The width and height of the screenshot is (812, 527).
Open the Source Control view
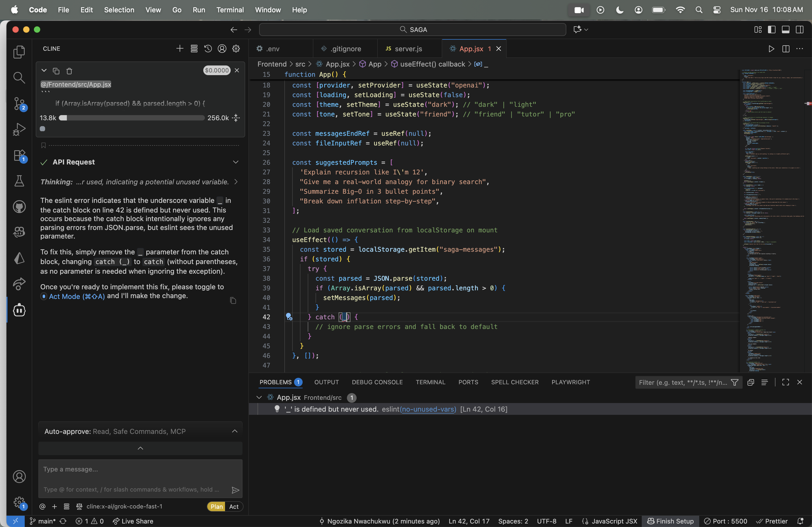click(19, 104)
